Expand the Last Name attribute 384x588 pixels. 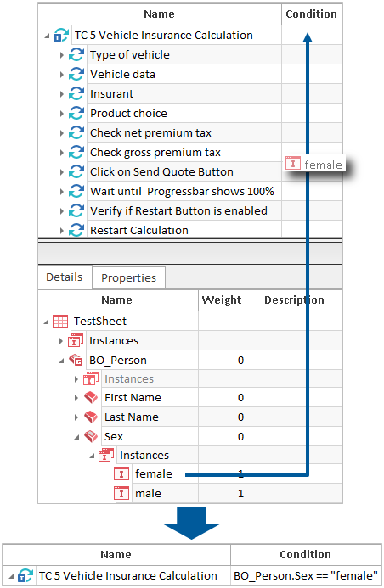pyautogui.click(x=76, y=417)
